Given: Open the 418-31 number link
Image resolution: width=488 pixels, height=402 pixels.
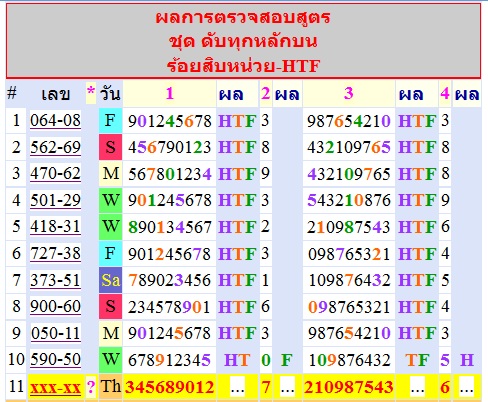Looking at the screenshot, I should [55, 227].
